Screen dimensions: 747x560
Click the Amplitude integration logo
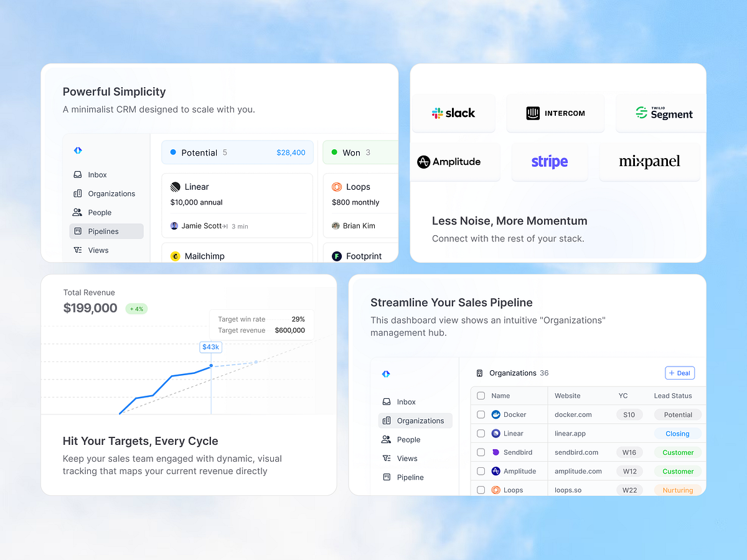coord(449,162)
